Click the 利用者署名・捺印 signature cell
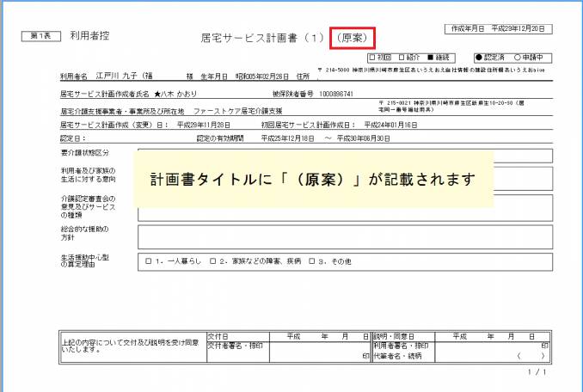Viewport: 583px width, 392px height. [488, 346]
